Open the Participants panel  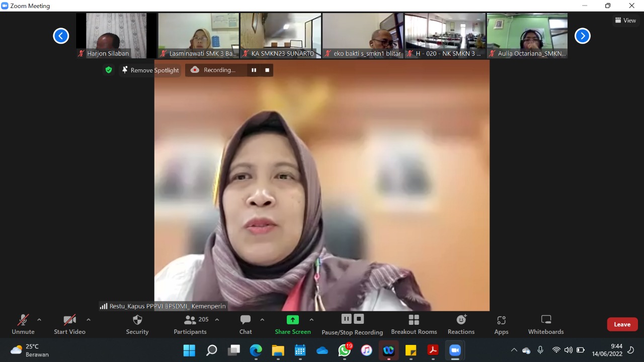pyautogui.click(x=190, y=325)
